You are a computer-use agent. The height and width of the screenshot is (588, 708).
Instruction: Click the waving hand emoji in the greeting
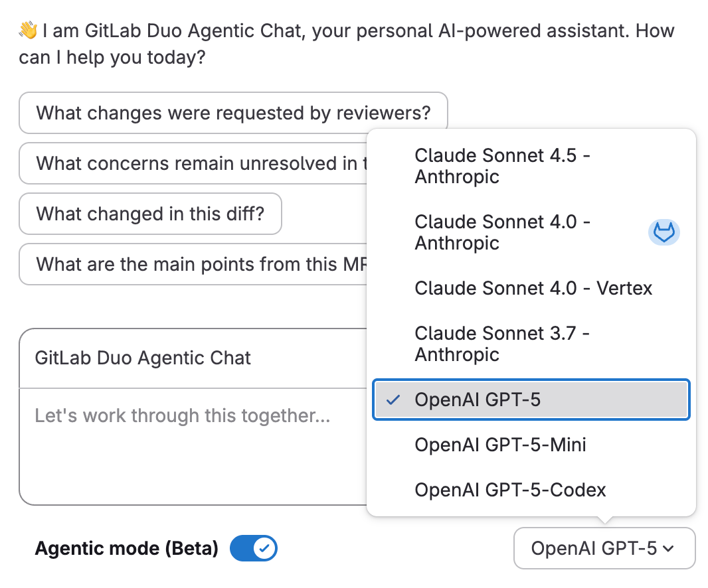click(x=27, y=30)
